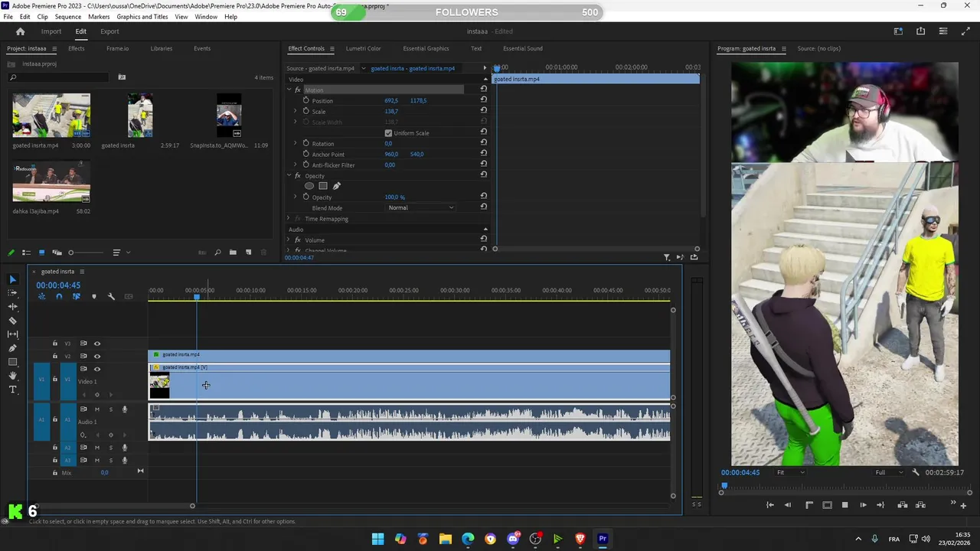This screenshot has height=551, width=980.
Task: Uncheck the Uniform Scale checkbox
Action: point(388,133)
